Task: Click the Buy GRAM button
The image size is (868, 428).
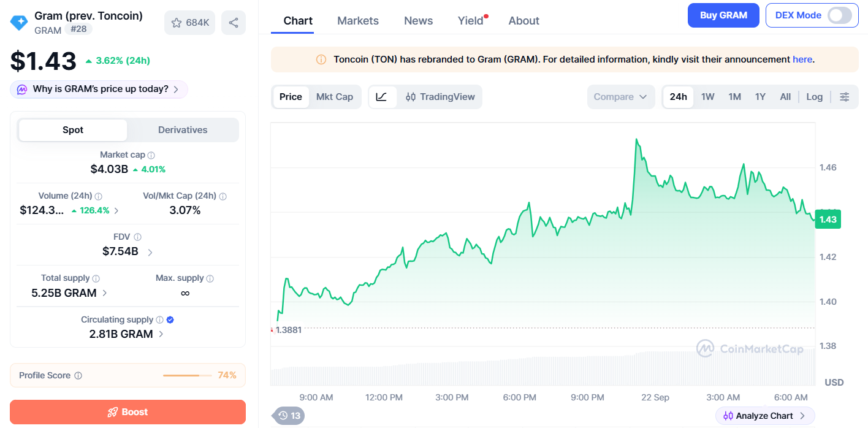Action: 723,15
